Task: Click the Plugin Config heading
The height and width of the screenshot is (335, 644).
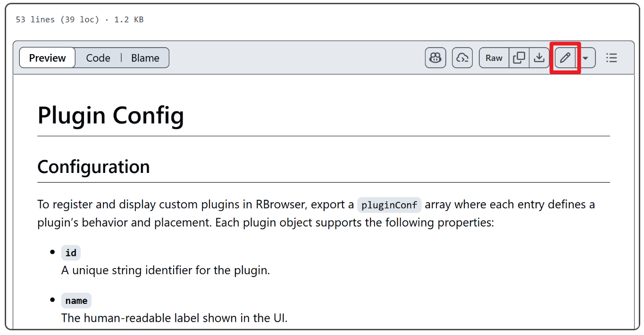Action: (110, 115)
